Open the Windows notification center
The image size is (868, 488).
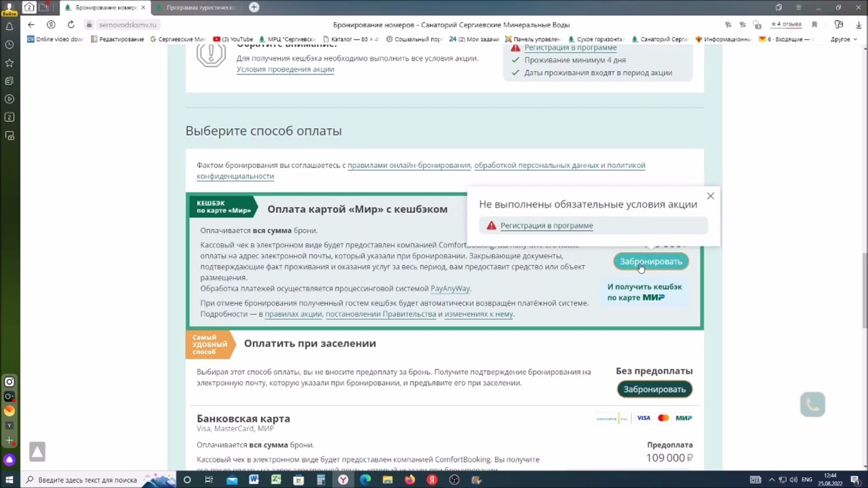pos(855,480)
